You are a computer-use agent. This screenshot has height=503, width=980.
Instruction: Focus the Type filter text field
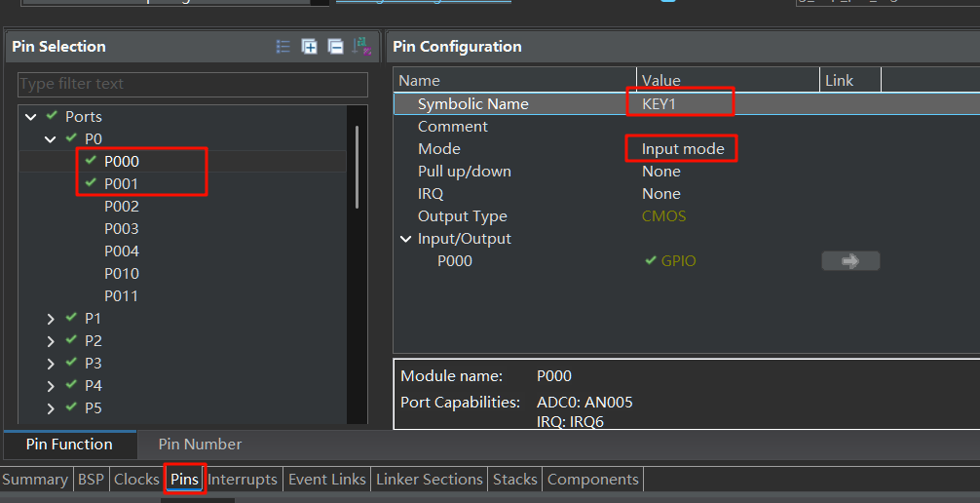(x=193, y=84)
